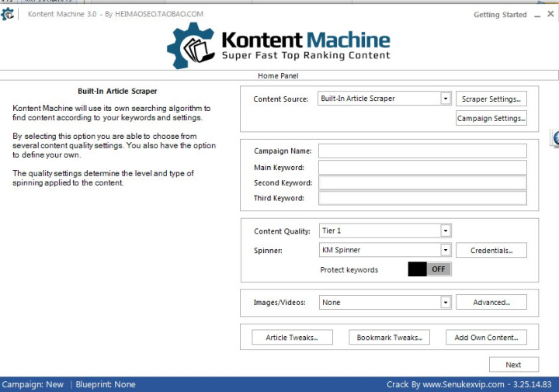Click the Home Panel header bar
The width and height of the screenshot is (559, 392).
click(x=279, y=75)
